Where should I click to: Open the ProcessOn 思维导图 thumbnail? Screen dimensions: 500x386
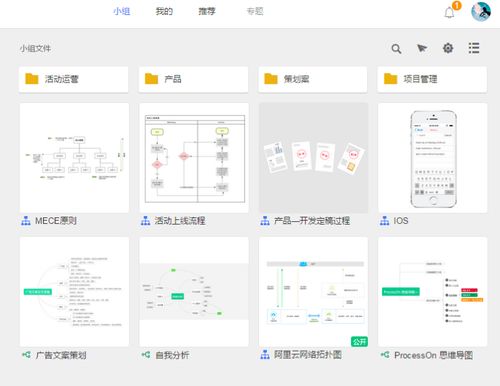point(433,292)
